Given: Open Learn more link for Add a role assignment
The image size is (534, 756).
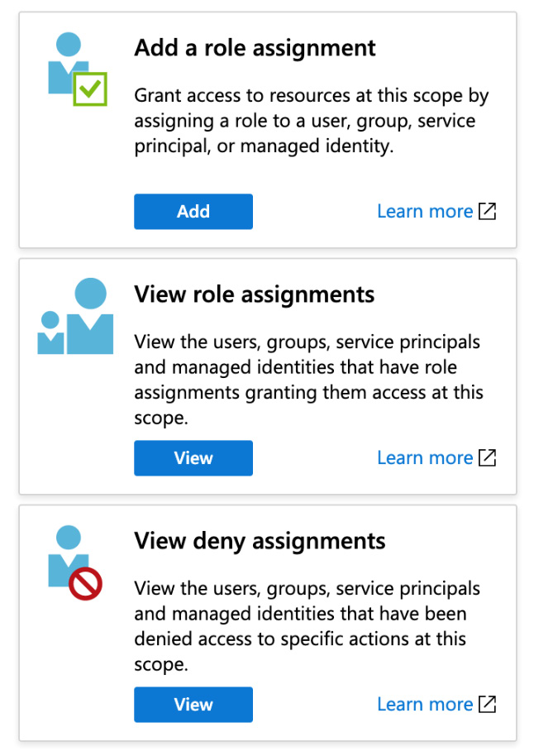Looking at the screenshot, I should coord(424,211).
